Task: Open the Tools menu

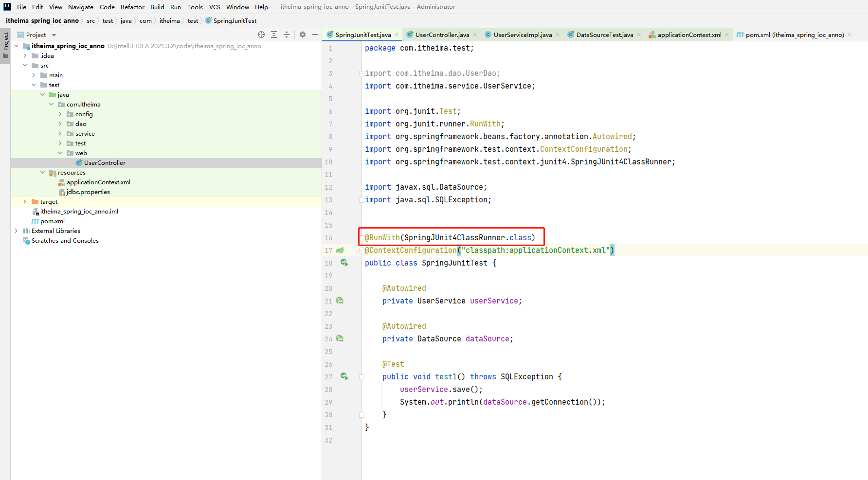Action: [195, 7]
